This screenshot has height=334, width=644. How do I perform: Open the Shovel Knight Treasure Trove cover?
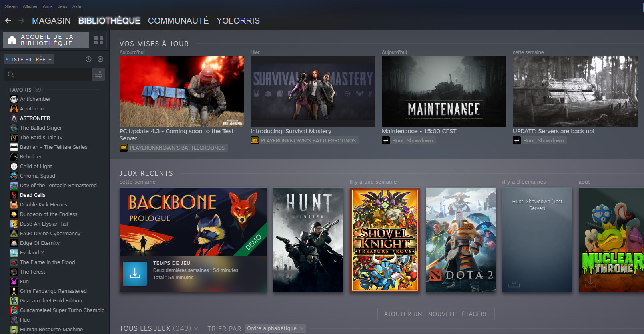point(385,240)
